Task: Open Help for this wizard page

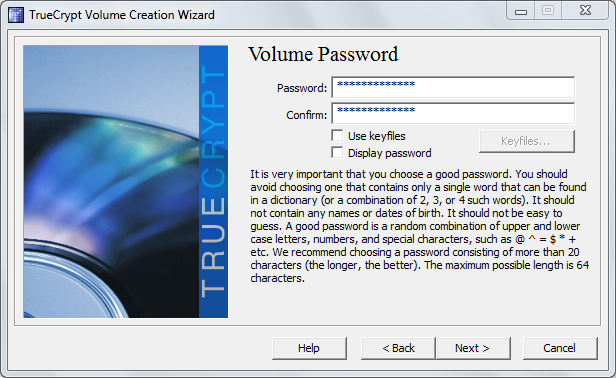Action: (309, 348)
